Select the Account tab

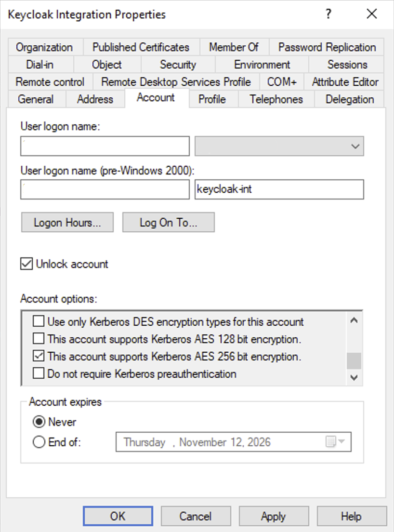click(x=156, y=98)
